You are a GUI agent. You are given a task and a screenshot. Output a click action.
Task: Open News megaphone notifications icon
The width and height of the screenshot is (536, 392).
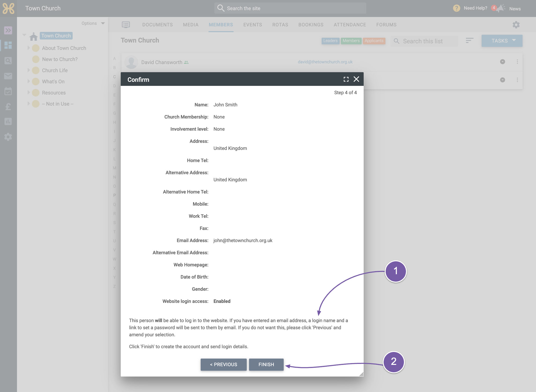[501, 8]
